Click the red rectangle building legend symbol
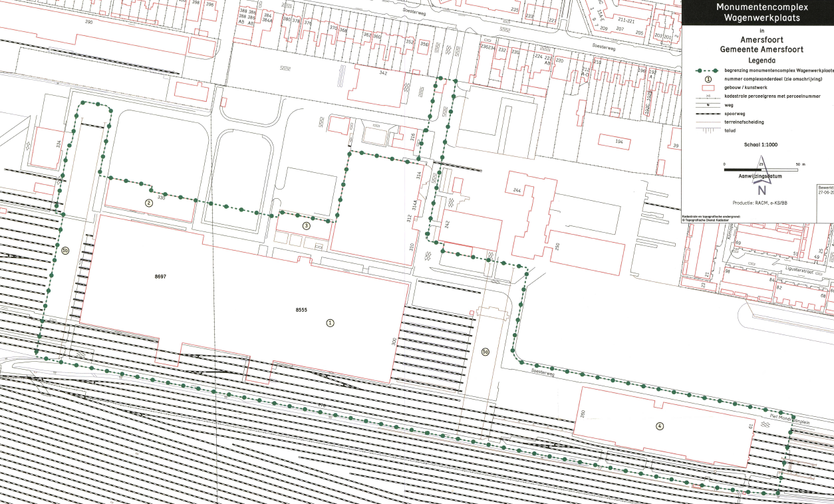Viewport: 834px width, 504px height. click(709, 87)
